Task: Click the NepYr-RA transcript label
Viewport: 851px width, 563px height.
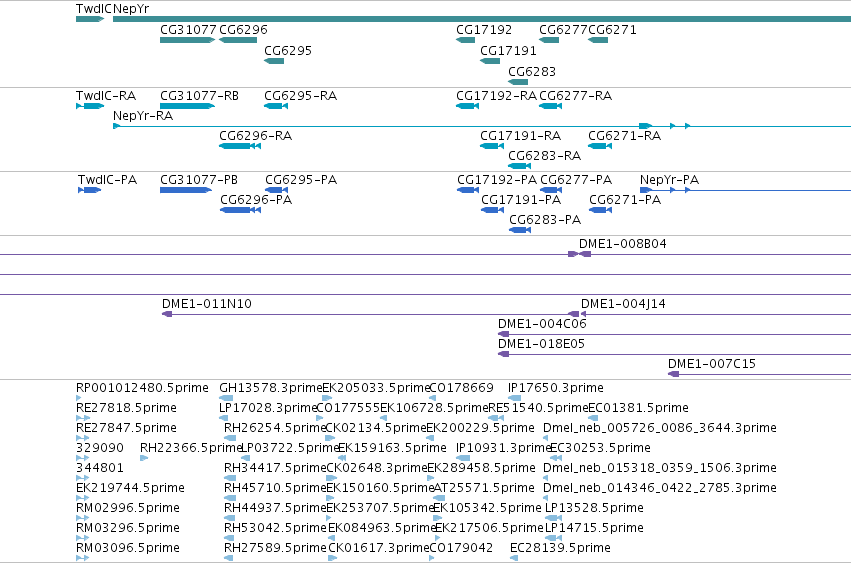Action: click(143, 116)
